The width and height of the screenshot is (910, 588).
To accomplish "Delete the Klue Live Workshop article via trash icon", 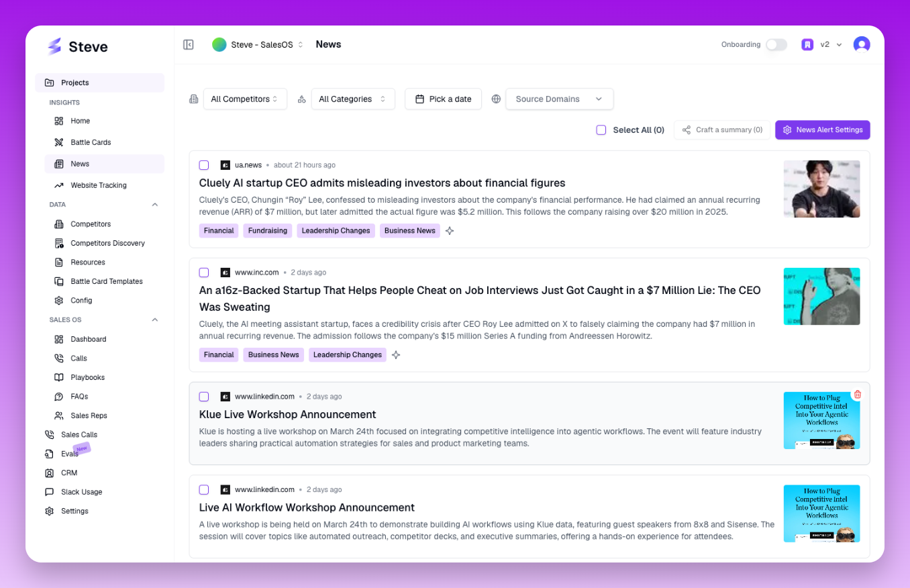I will [857, 395].
